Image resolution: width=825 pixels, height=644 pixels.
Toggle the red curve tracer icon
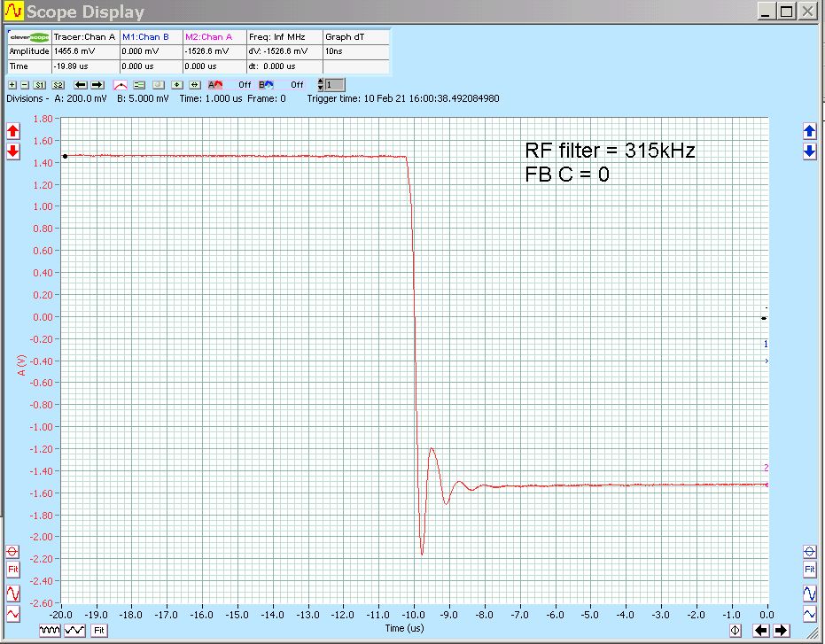pos(121,85)
